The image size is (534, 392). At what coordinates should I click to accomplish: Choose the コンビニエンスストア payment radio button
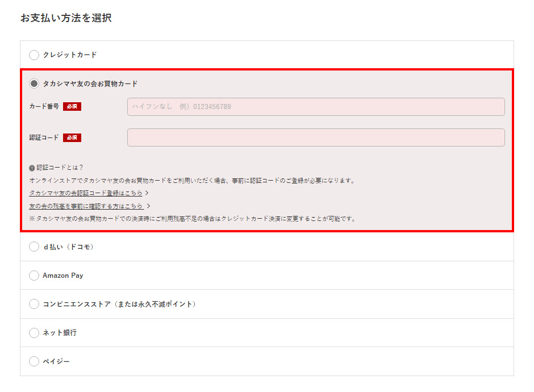[34, 304]
